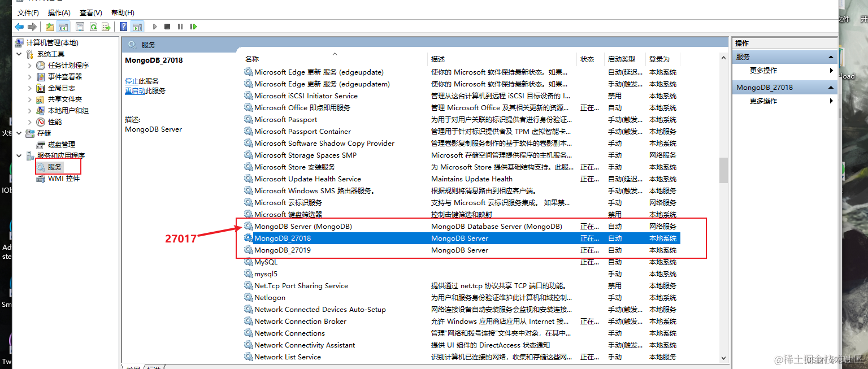
Task: Sort by the 描述 column header
Action: click(502, 59)
